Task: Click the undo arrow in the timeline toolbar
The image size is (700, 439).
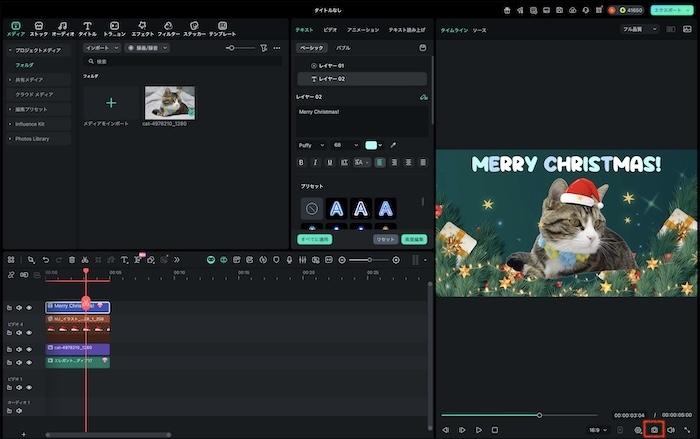Action: pos(45,260)
